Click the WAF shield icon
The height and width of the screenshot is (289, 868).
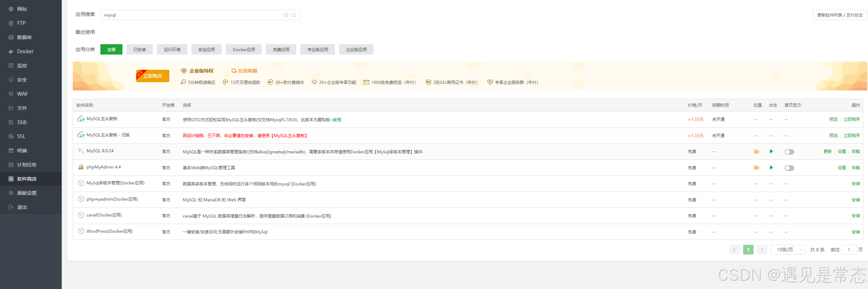[11, 94]
